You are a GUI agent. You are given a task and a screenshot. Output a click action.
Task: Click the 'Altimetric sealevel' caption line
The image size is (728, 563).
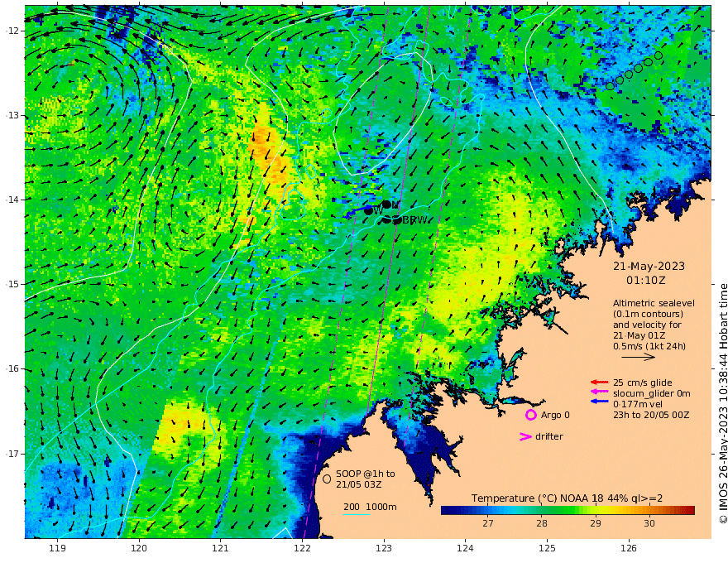[654, 303]
